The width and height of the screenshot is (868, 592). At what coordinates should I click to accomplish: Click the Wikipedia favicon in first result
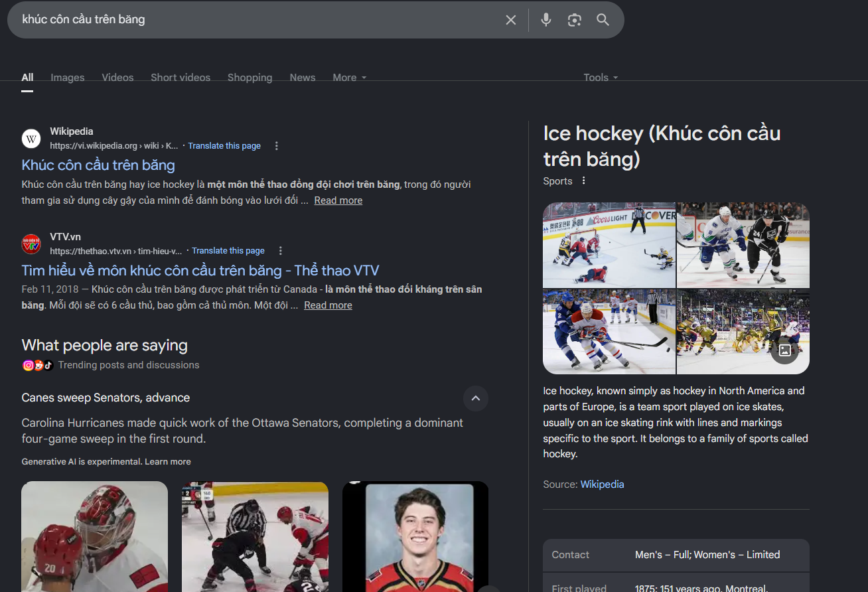coord(31,139)
